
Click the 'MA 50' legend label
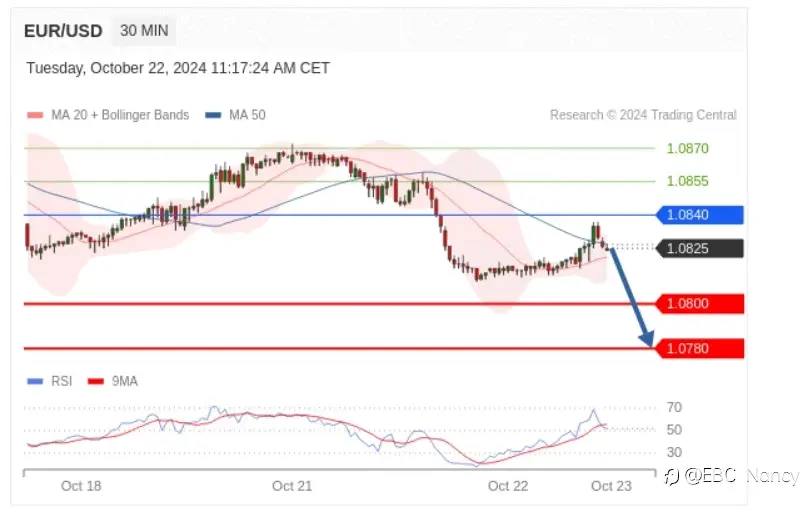(247, 115)
